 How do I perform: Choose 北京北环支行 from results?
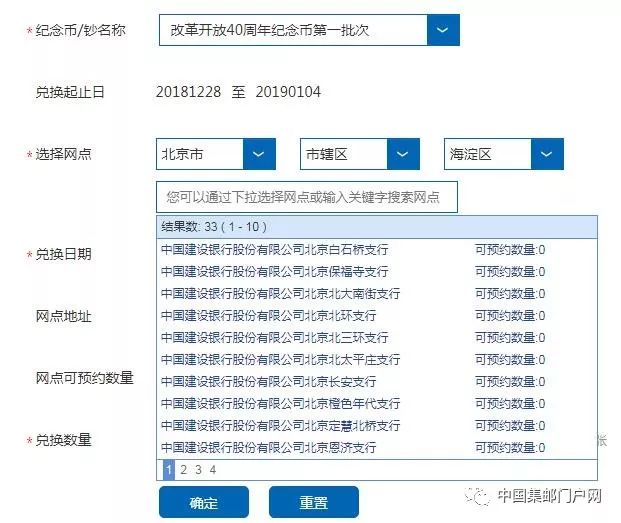pos(377,316)
